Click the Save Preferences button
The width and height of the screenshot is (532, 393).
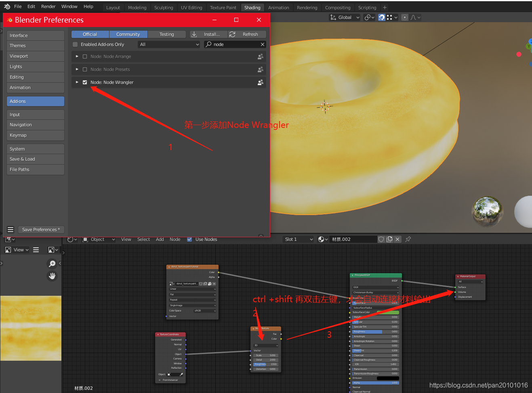point(41,230)
